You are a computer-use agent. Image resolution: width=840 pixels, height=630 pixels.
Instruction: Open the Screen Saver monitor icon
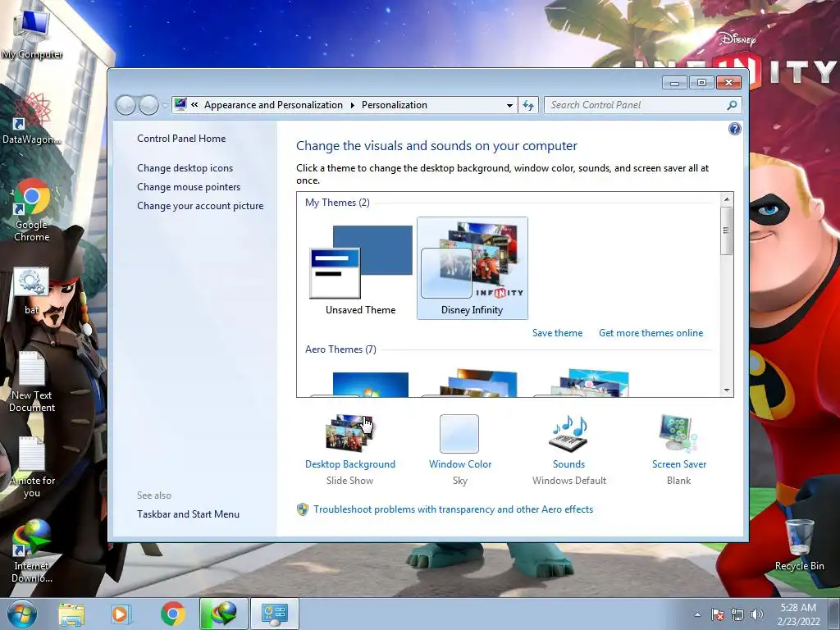pos(678,433)
